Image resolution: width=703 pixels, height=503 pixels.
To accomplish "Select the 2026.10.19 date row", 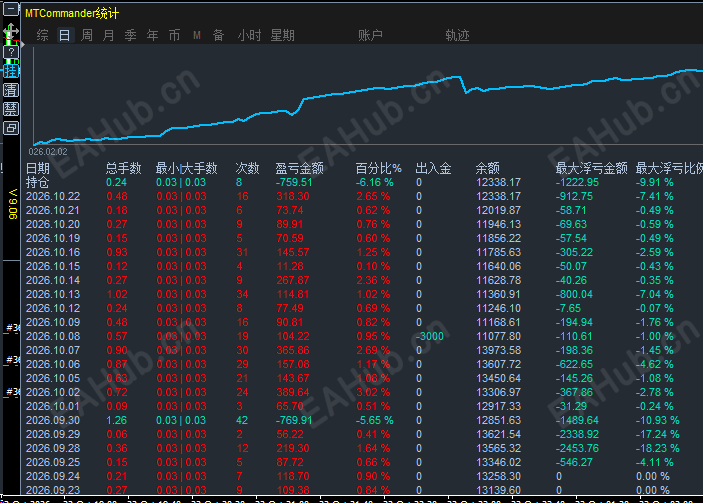I will pos(53,238).
